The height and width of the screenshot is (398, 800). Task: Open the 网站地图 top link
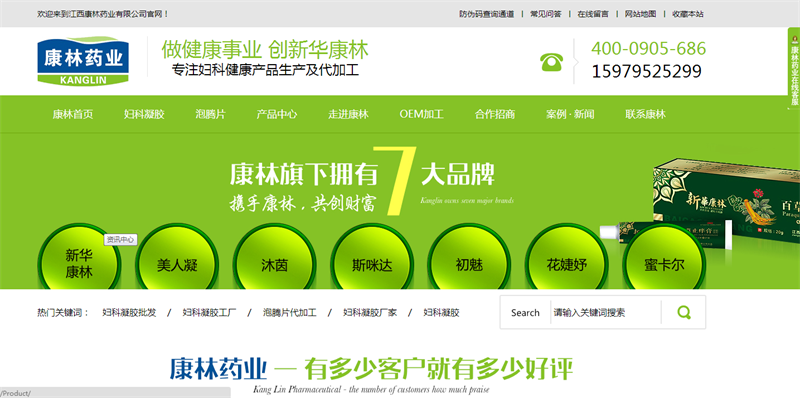coord(640,14)
